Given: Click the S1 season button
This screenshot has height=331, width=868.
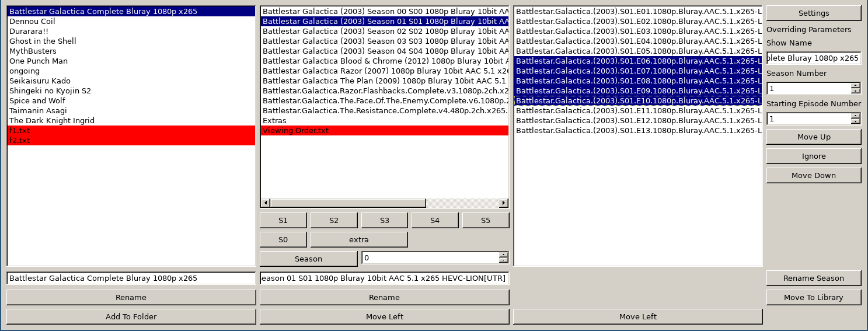Looking at the screenshot, I should point(283,220).
